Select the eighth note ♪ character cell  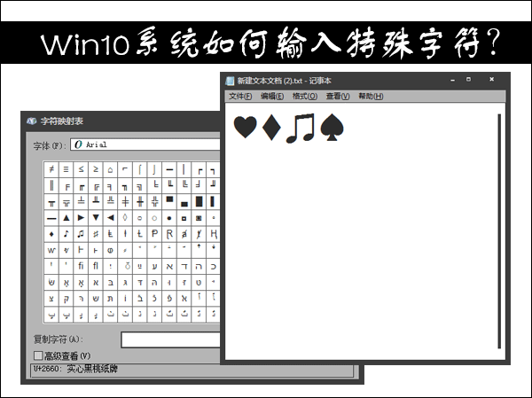[x=66, y=234]
